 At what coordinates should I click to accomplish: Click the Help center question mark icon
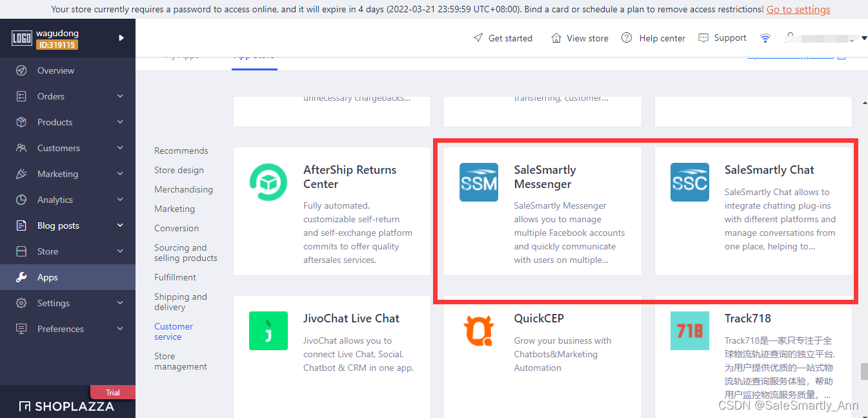627,38
